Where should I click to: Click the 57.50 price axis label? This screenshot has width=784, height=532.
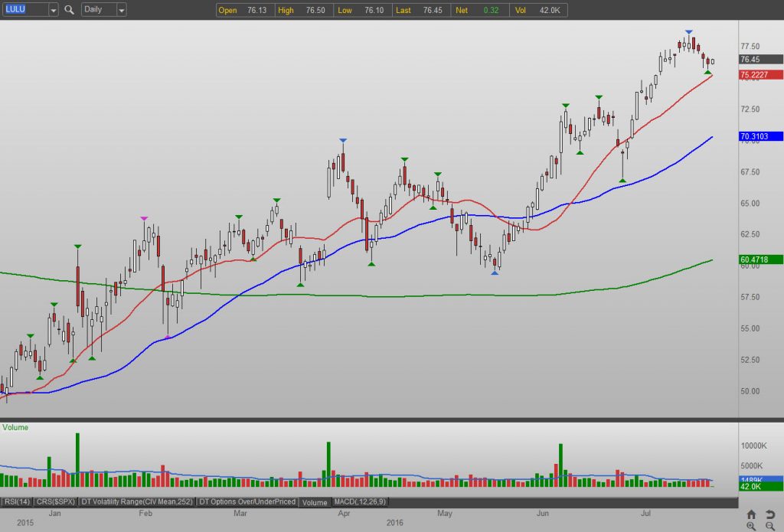750,297
